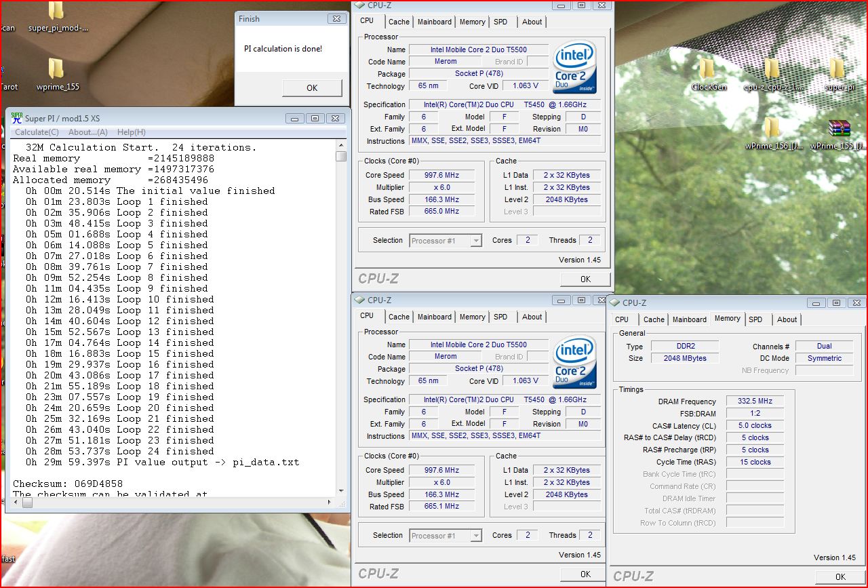Click the top CPU-Z window's title icon

361,5
